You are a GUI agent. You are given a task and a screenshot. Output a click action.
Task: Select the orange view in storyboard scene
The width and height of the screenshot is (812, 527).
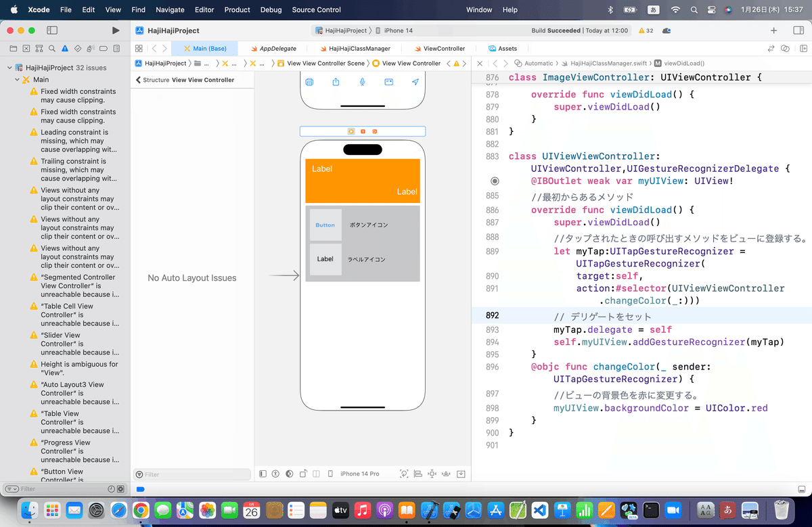[x=363, y=181]
